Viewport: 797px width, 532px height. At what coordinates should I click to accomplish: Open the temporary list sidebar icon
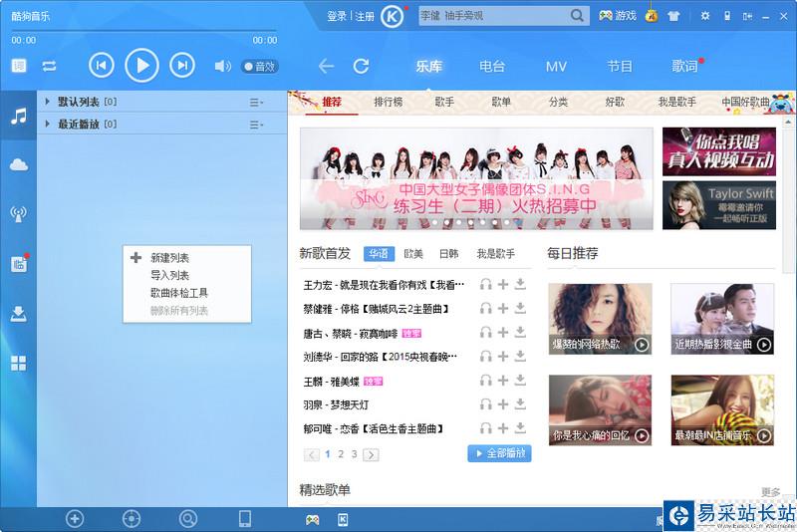coord(19,263)
